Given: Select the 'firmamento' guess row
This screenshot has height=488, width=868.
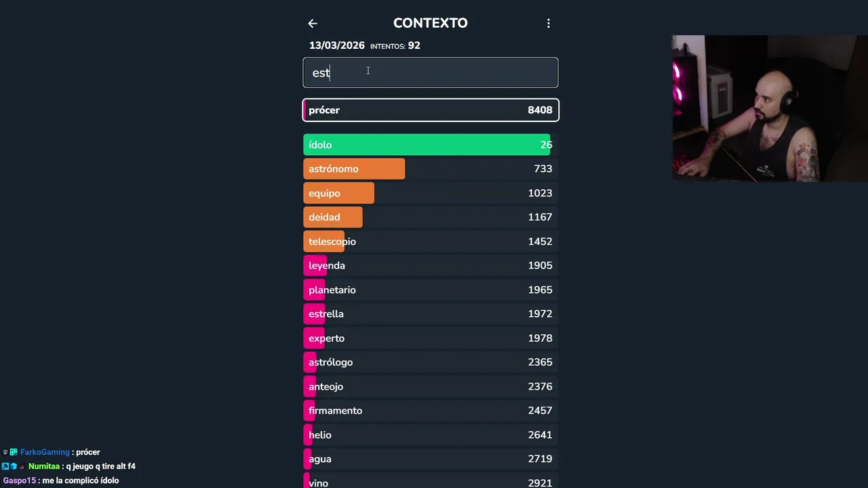Looking at the screenshot, I should pyautogui.click(x=431, y=411).
